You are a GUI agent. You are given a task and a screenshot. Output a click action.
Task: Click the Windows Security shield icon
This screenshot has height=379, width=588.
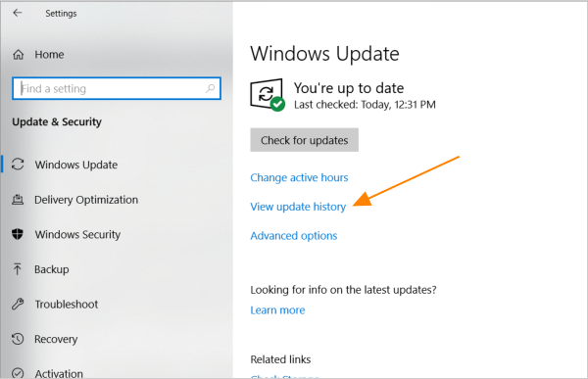(x=18, y=234)
